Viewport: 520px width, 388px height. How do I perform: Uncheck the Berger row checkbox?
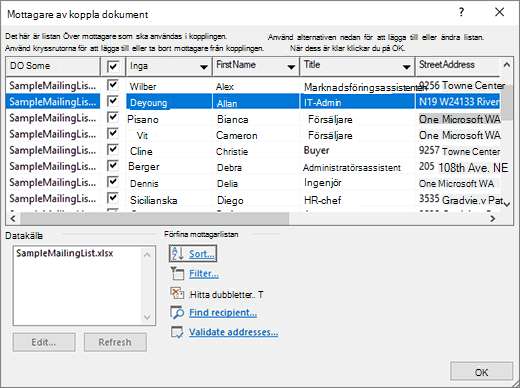113,165
